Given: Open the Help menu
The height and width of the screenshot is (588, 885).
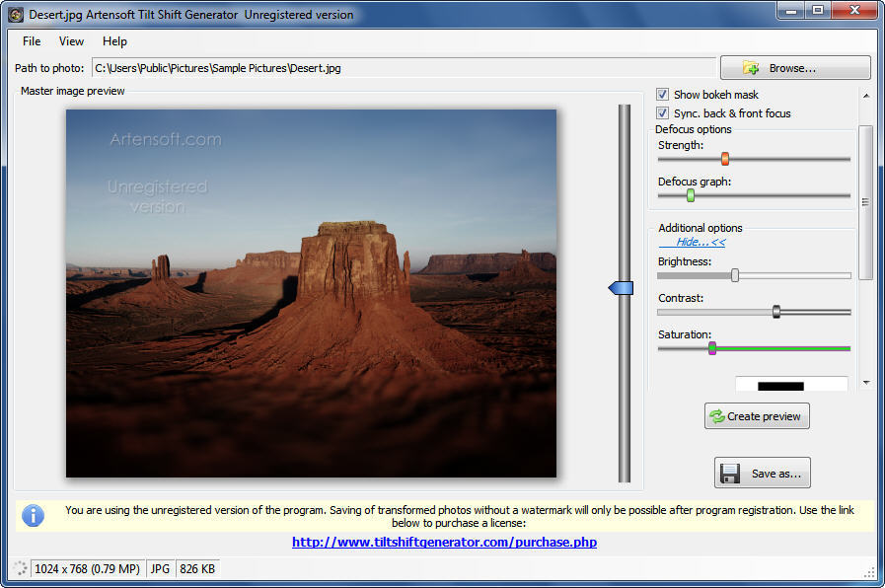Looking at the screenshot, I should 113,41.
